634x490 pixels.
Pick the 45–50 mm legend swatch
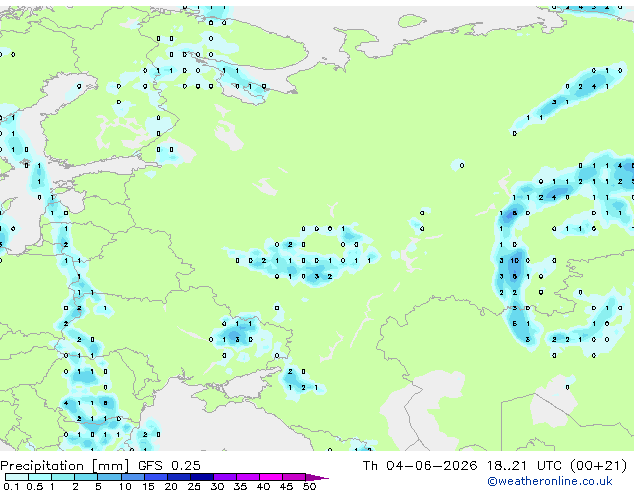point(294,477)
